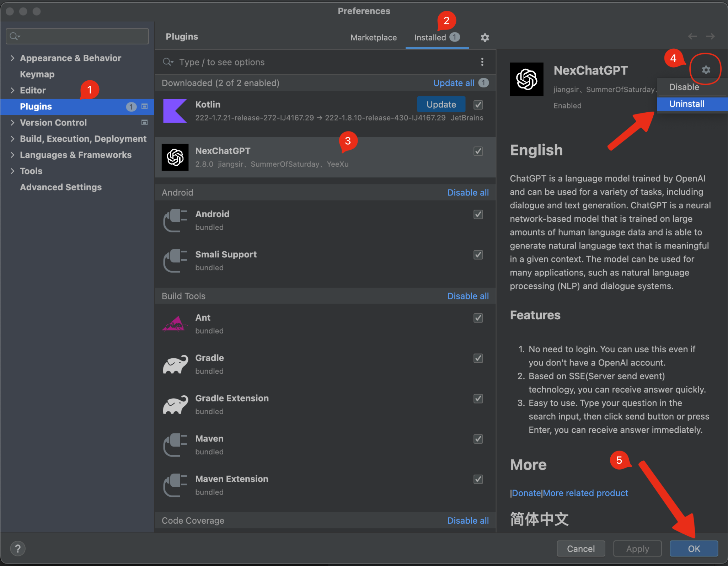
Task: Click the Android plugin plug icon
Action: (175, 220)
